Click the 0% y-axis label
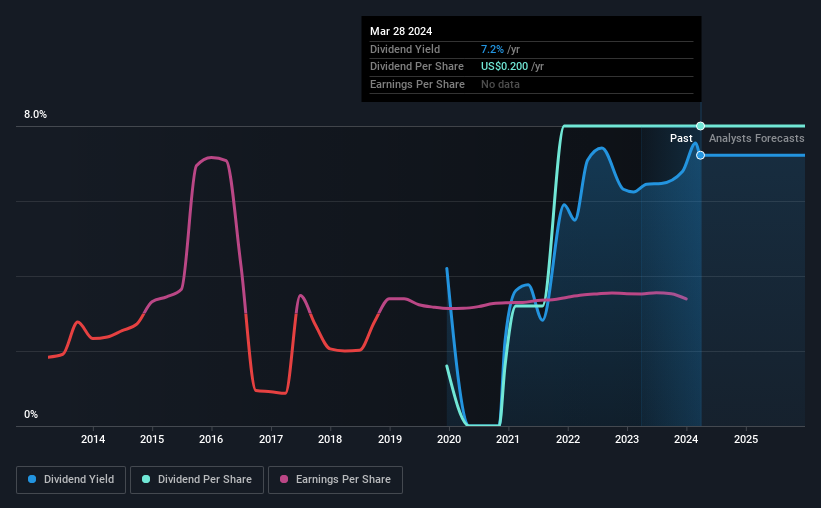The image size is (821, 508). point(31,415)
